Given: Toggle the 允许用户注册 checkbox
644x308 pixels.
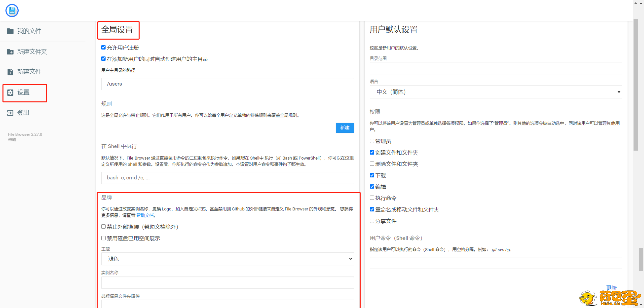Looking at the screenshot, I should [x=103, y=47].
